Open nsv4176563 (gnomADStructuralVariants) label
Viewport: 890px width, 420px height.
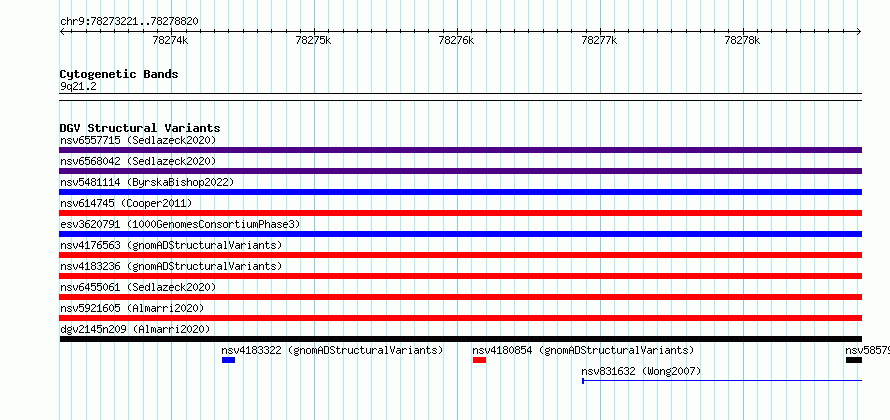point(171,245)
